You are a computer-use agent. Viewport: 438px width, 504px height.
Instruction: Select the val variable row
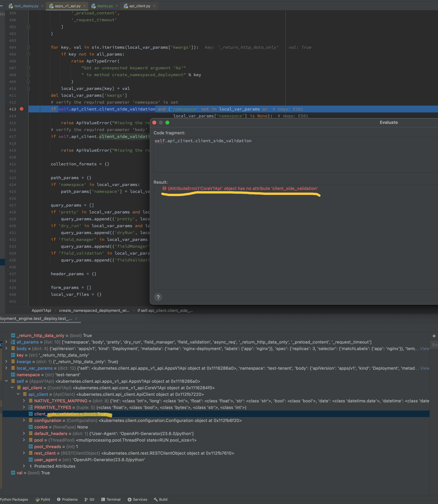[216, 473]
